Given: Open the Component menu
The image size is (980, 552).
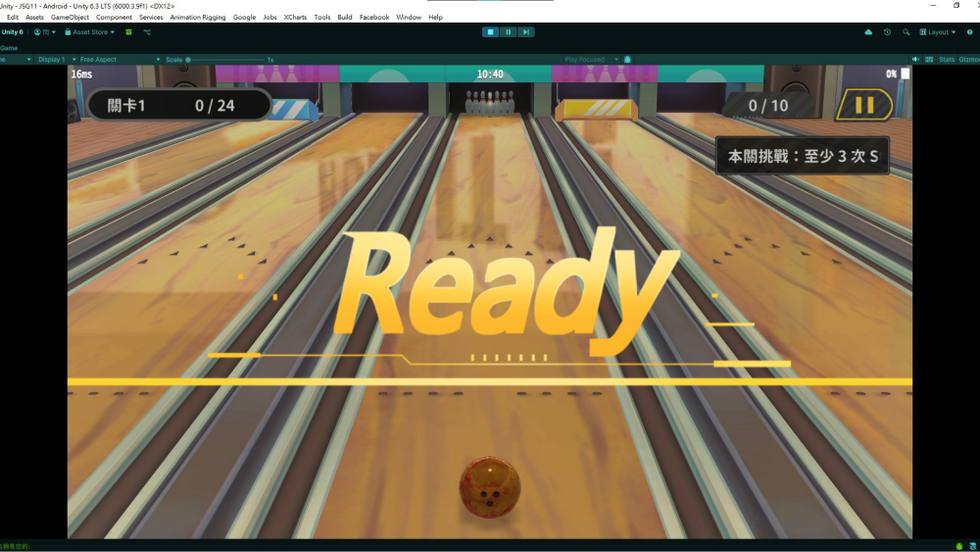Looking at the screenshot, I should click(114, 17).
